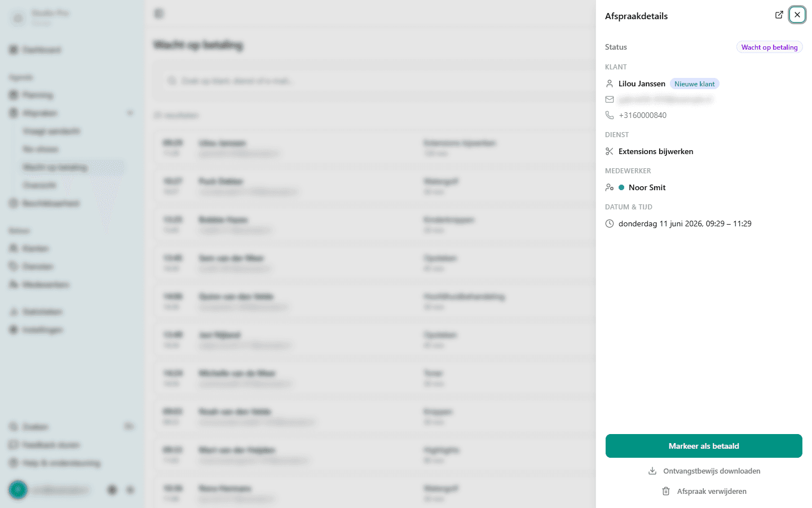Download the receipt via 'Ontvangstbewijs downloaden'
The image size is (812, 508).
pyautogui.click(x=704, y=471)
